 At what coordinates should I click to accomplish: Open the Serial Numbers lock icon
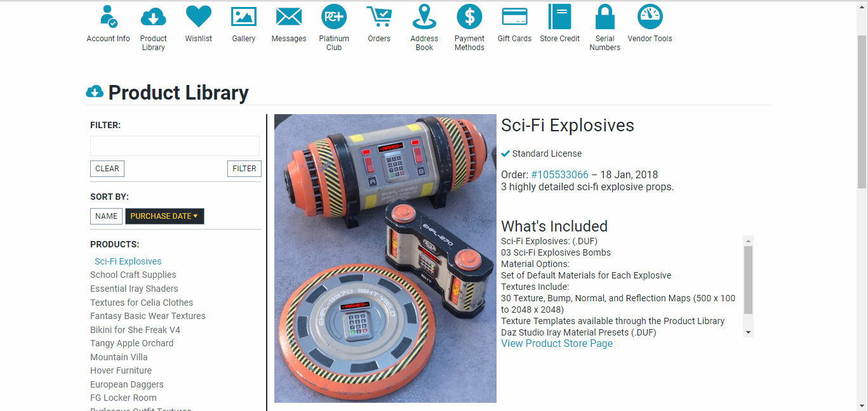[x=605, y=16]
